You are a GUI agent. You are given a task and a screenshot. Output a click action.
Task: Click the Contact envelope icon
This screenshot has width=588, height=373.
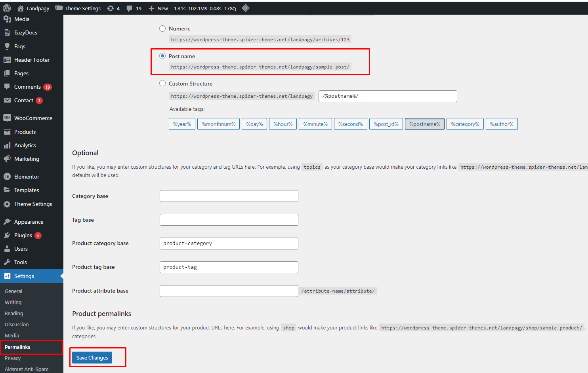[x=7, y=100]
